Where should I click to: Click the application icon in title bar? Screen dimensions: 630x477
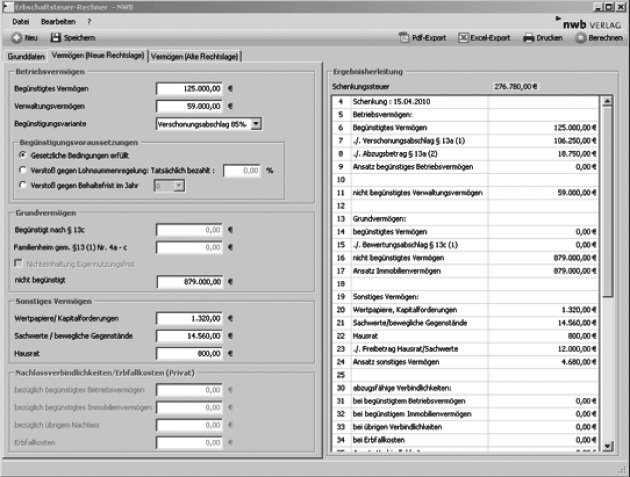point(8,6)
